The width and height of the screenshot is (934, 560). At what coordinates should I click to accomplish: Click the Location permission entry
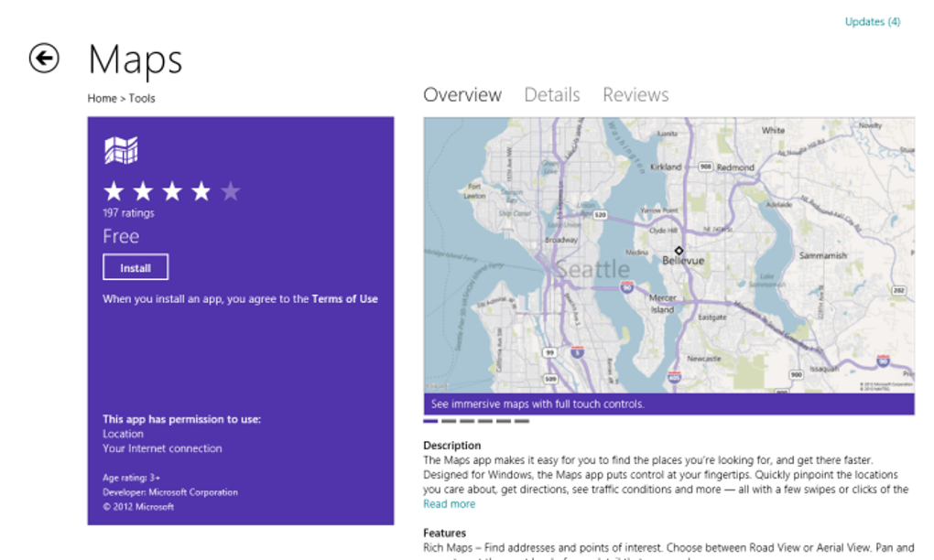tap(123, 434)
